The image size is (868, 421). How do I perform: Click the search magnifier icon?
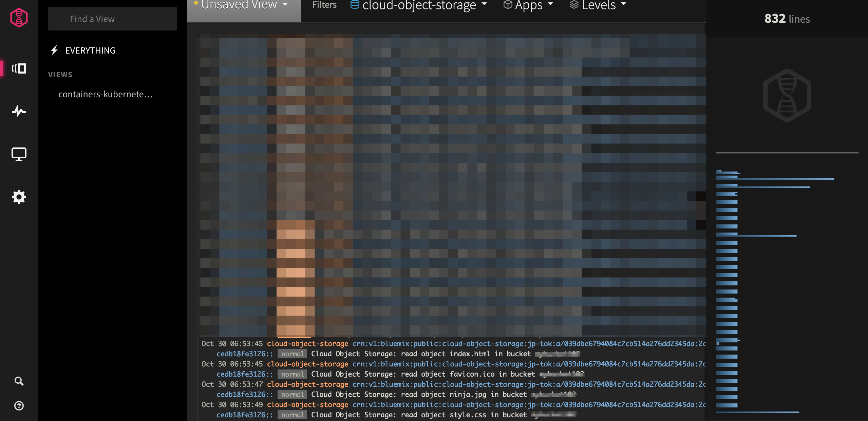tap(19, 381)
